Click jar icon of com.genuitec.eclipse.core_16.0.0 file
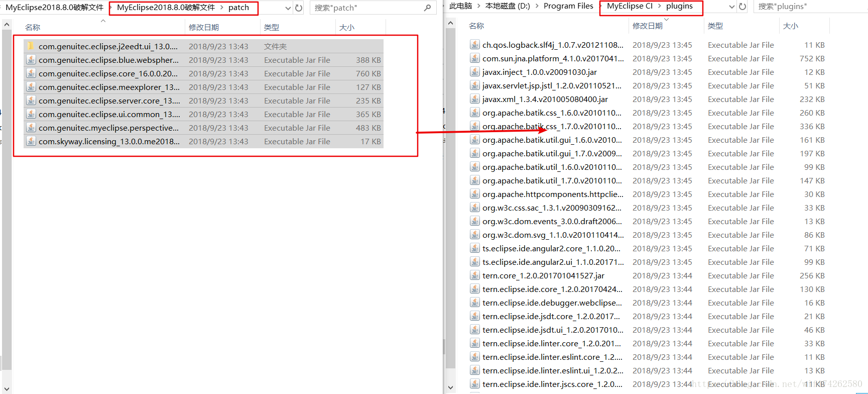This screenshot has height=394, width=868. [x=31, y=73]
